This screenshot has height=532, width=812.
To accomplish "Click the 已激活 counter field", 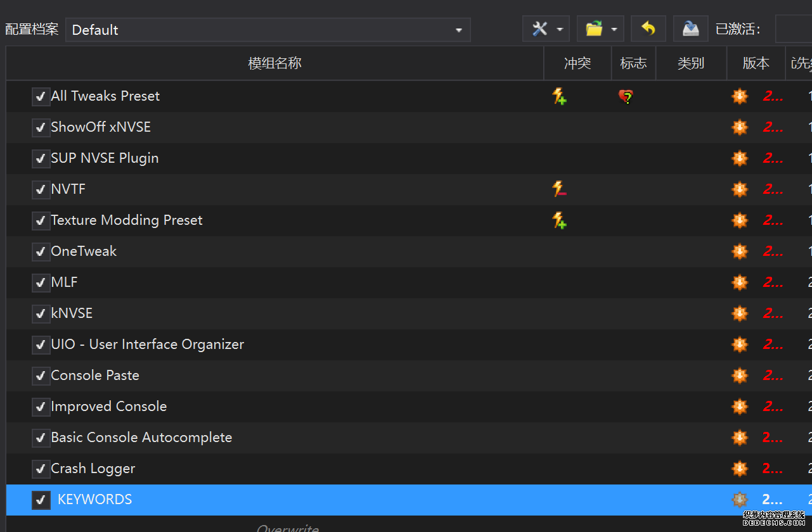I will pyautogui.click(x=793, y=30).
